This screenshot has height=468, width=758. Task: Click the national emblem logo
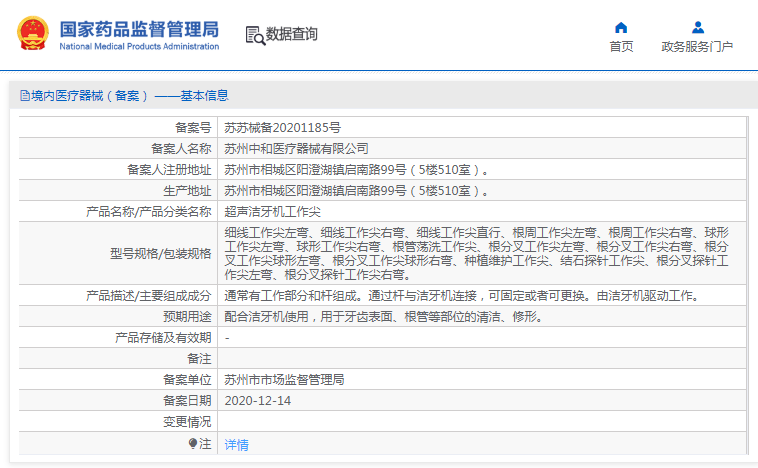[33, 33]
